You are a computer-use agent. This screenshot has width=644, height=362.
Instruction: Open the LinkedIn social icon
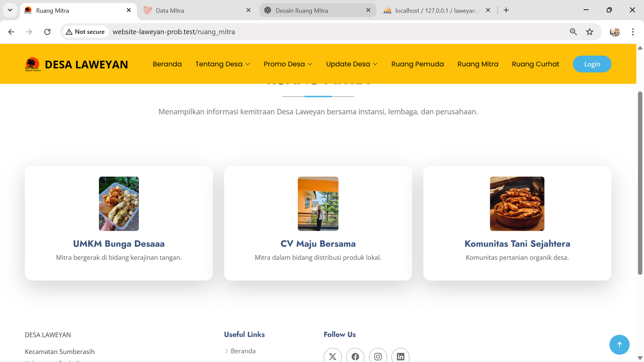point(400,356)
